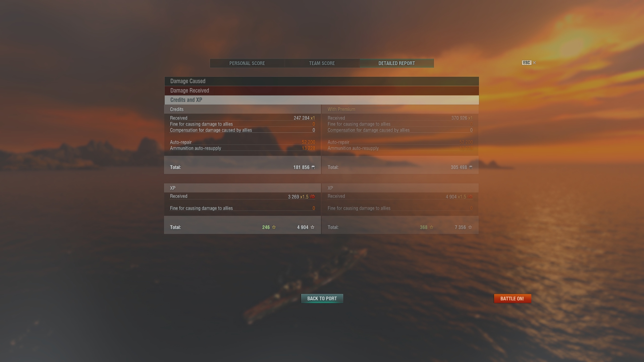Image resolution: width=644 pixels, height=362 pixels.
Task: Click the star icon beside premium 7 356 XP
Action: click(470, 227)
